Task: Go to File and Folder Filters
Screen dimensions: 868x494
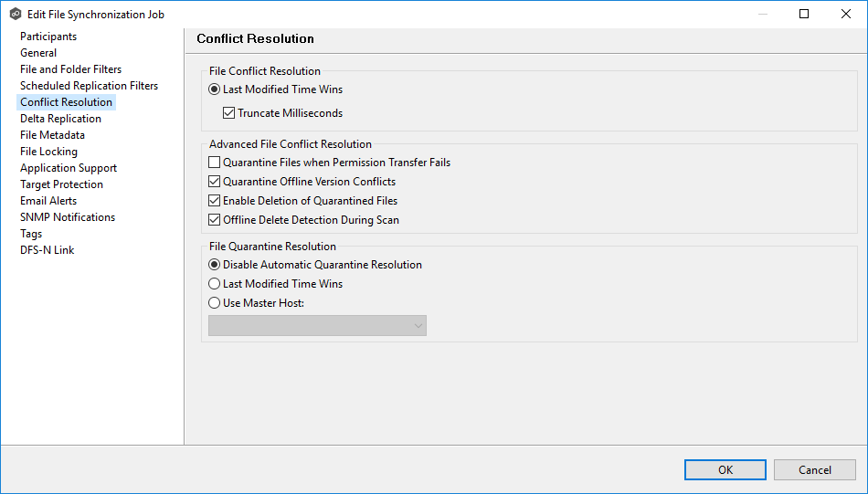Action: (70, 69)
